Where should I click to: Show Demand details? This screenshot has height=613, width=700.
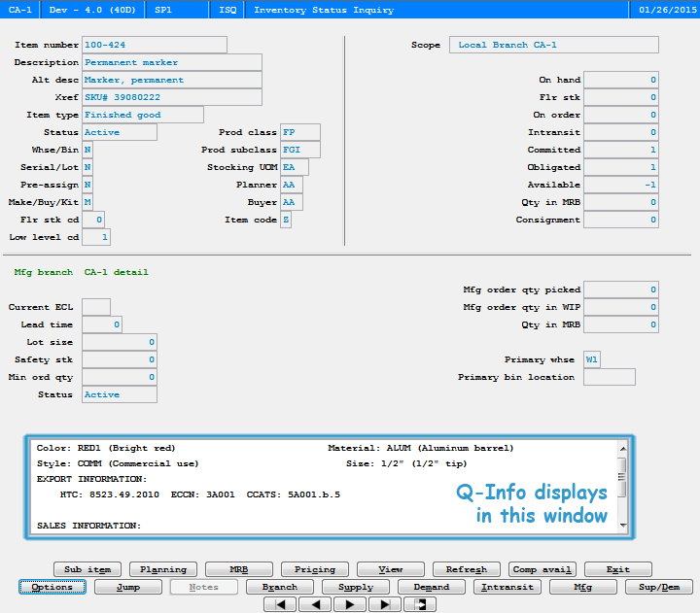coord(432,587)
